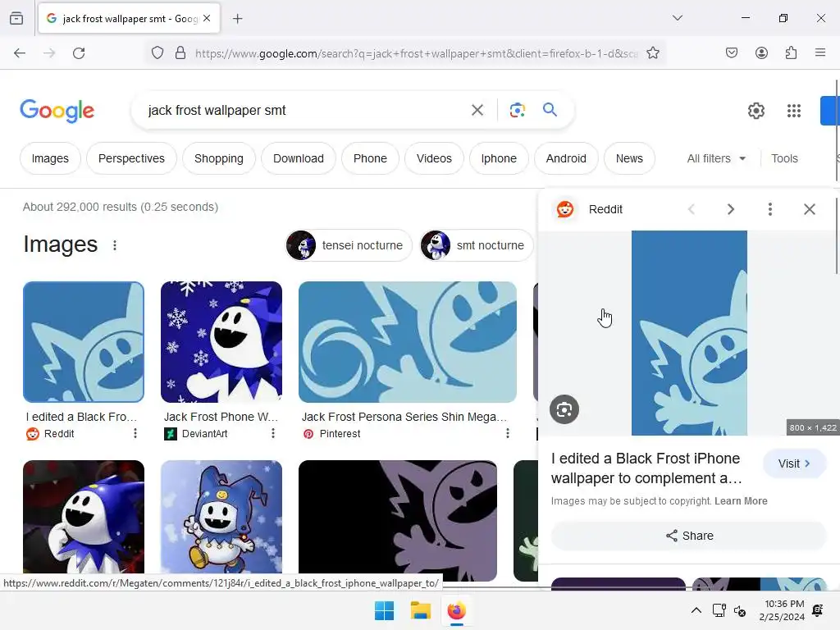
Task: Click Firefox icon in taskbar
Action: pos(456,610)
